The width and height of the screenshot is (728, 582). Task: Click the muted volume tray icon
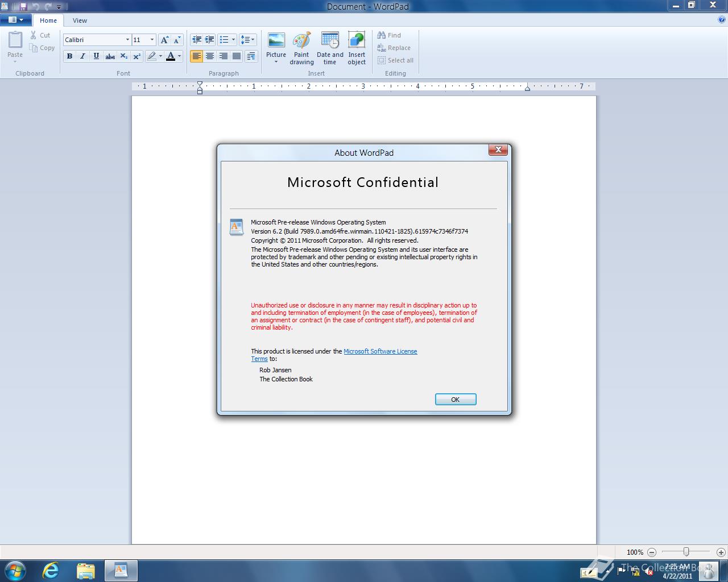click(x=648, y=571)
